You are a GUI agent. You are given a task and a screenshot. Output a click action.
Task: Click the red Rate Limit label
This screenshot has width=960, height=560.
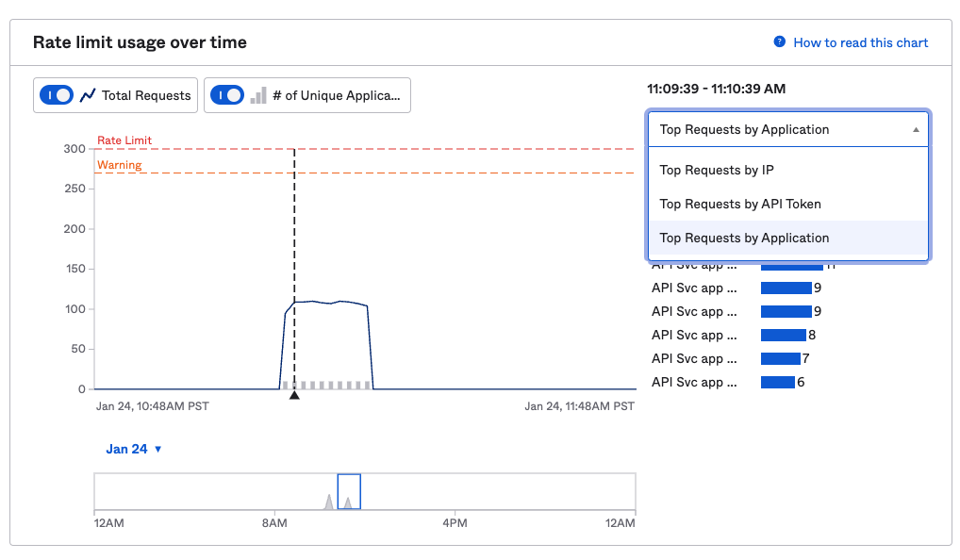click(x=124, y=140)
